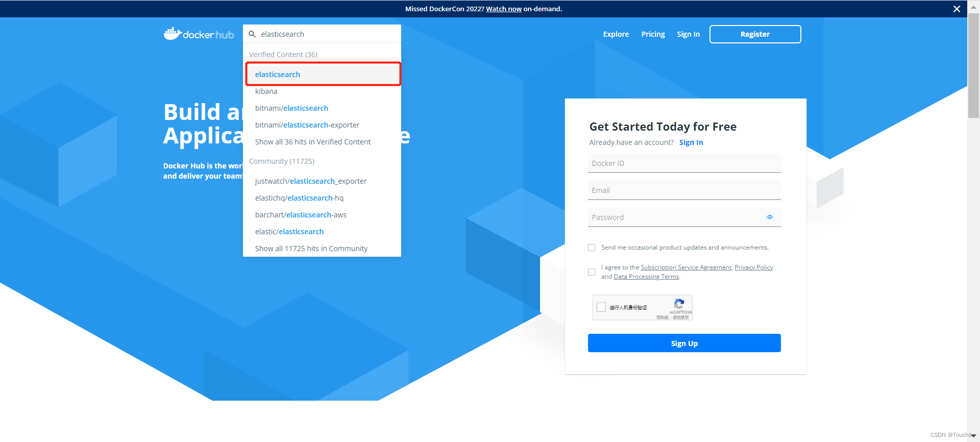Select bitnami/elasticsearch-exporter suggestion
This screenshot has height=442, width=980.
tap(322, 125)
